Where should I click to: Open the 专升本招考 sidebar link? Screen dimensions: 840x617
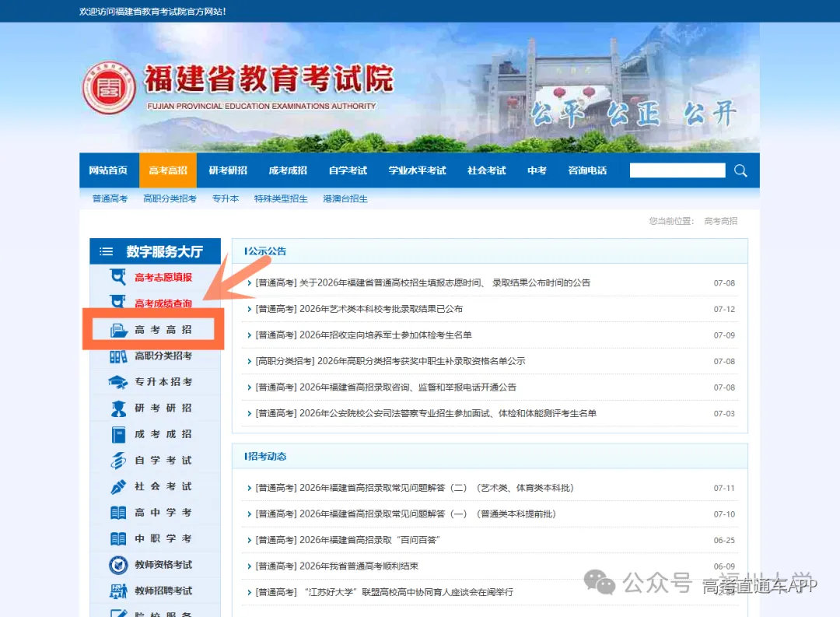163,382
